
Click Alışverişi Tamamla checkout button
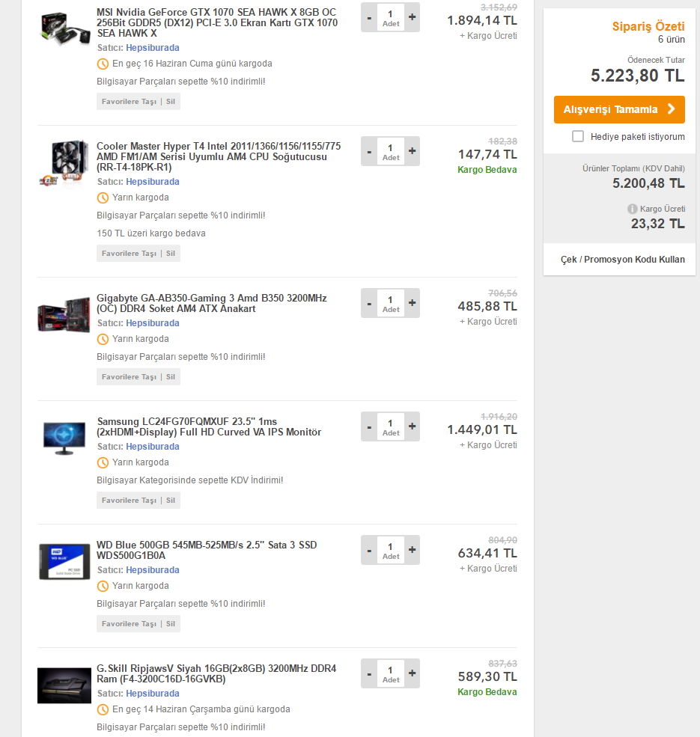[x=619, y=109]
